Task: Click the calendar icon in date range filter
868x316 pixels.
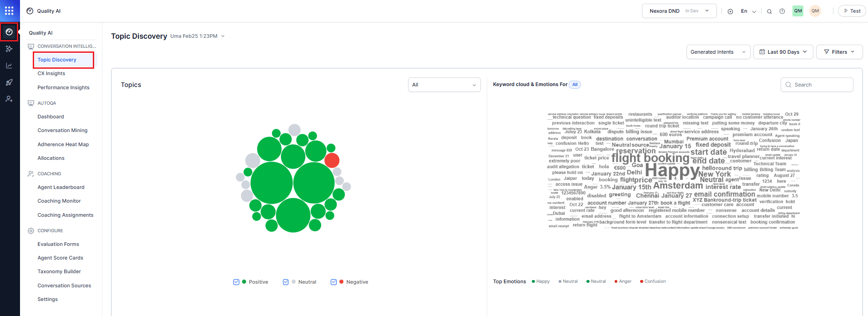Action: (x=762, y=52)
